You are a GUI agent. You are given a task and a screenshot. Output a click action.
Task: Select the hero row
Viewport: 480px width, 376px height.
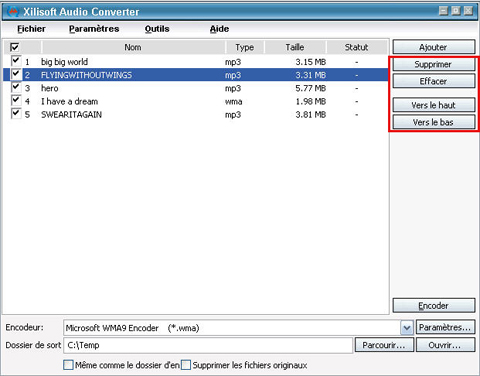pyautogui.click(x=196, y=88)
